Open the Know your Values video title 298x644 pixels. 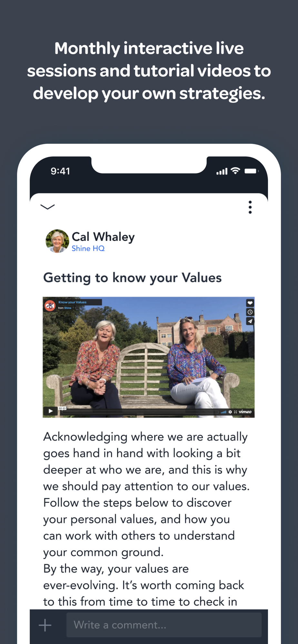click(x=72, y=302)
